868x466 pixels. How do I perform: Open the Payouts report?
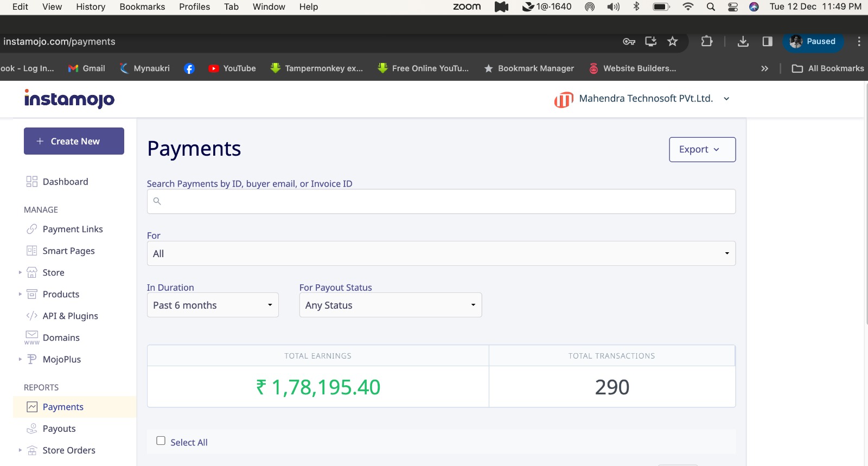pyautogui.click(x=59, y=429)
